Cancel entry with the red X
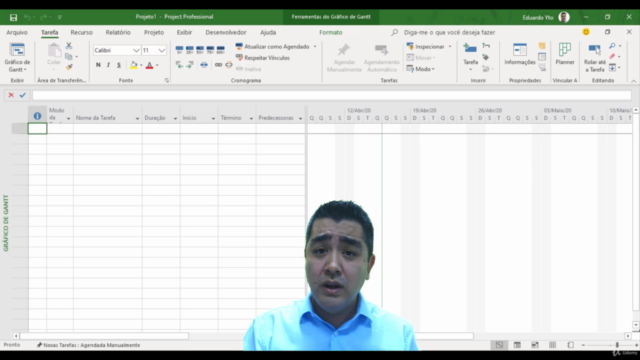640x360 pixels. pyautogui.click(x=11, y=95)
